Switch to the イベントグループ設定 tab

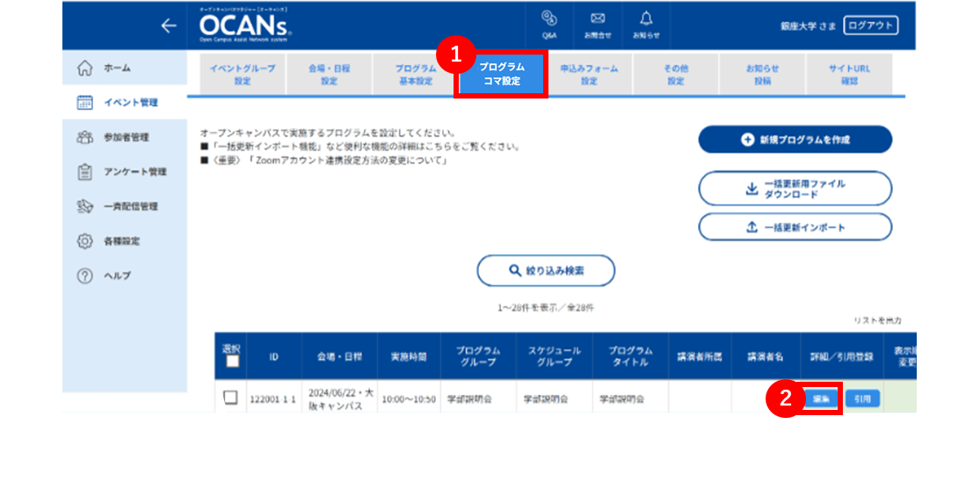pyautogui.click(x=243, y=75)
